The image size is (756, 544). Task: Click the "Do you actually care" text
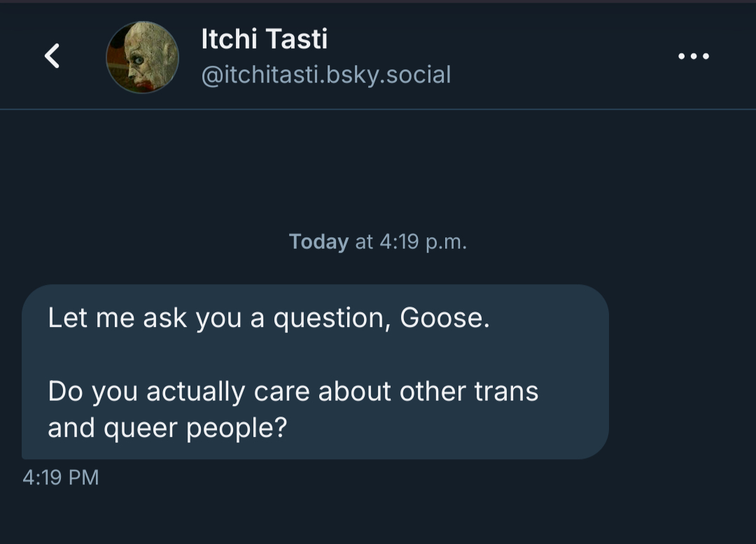coord(180,391)
